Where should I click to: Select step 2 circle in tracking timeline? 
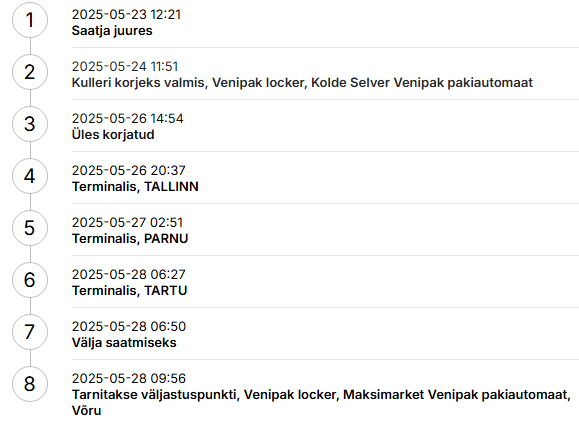point(30,72)
